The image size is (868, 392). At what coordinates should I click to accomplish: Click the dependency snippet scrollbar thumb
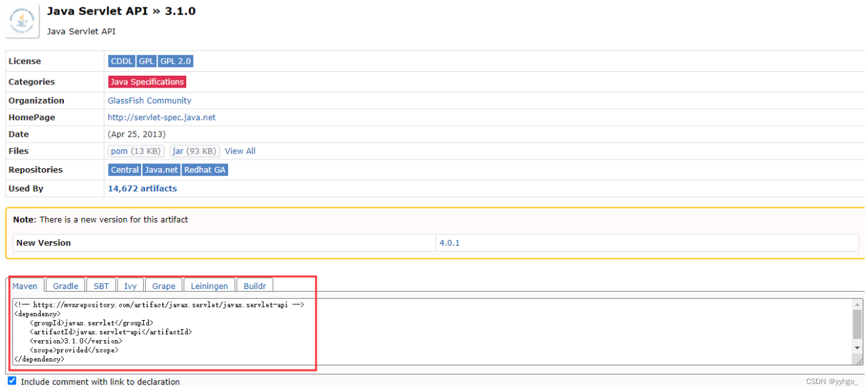(857, 324)
